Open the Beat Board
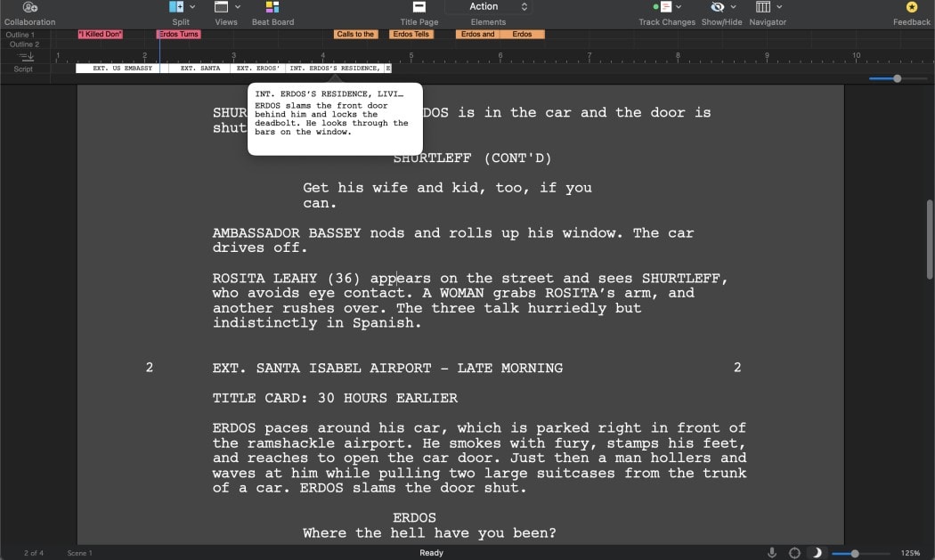Viewport: 935px width, 560px height. (272, 7)
